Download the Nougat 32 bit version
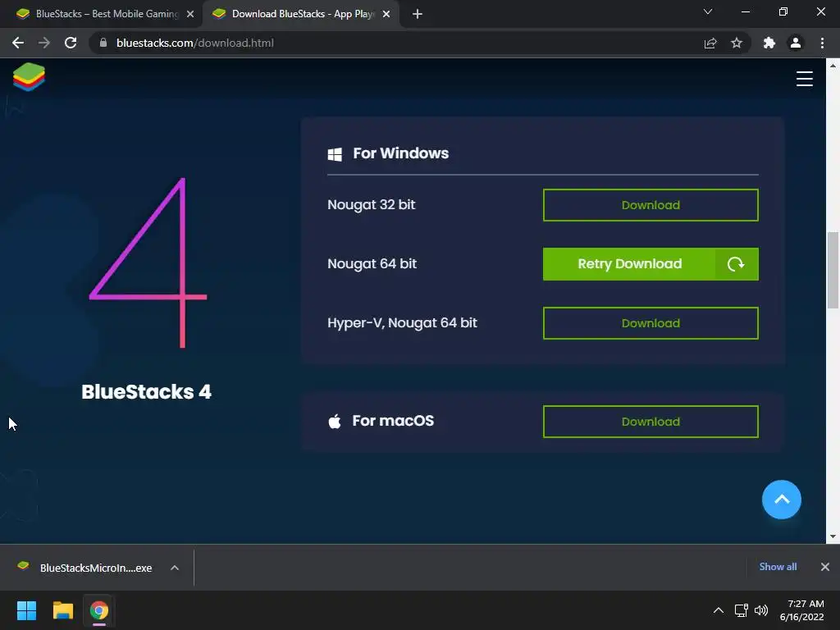Image resolution: width=840 pixels, height=630 pixels. click(651, 204)
